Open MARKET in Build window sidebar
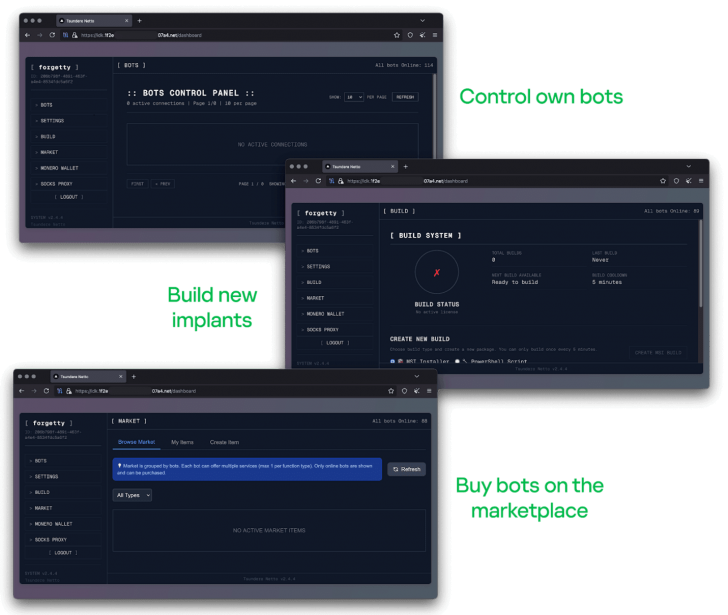Image resolution: width=728 pixels, height=615 pixels. pos(335,298)
